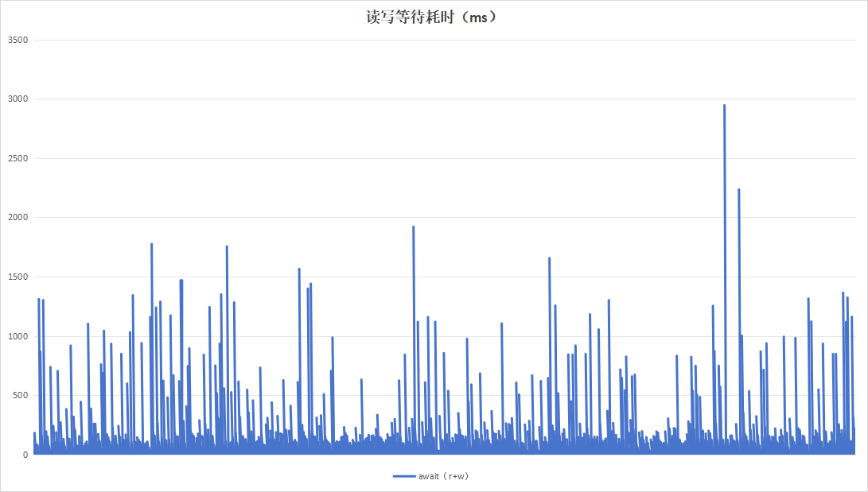Select the 2000 y-axis label

coord(18,217)
